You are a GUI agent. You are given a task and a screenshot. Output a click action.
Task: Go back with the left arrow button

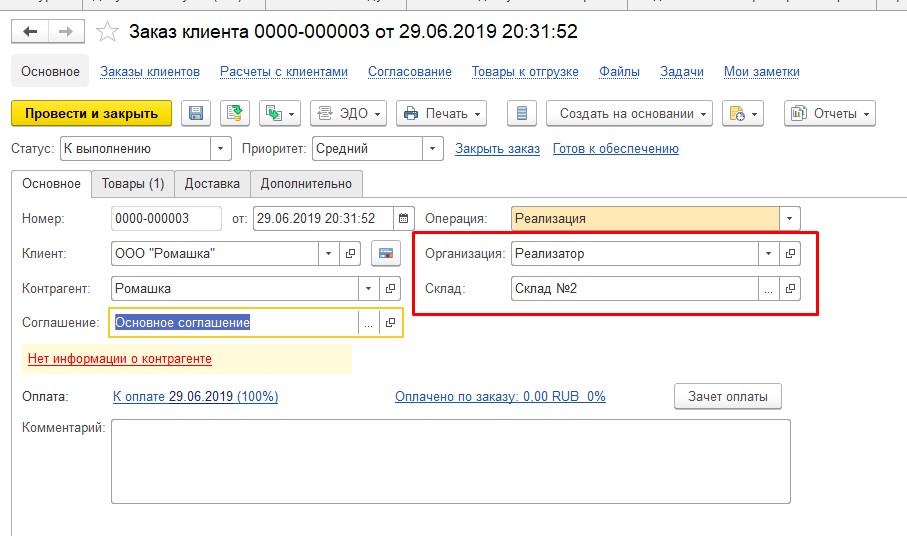pyautogui.click(x=30, y=31)
